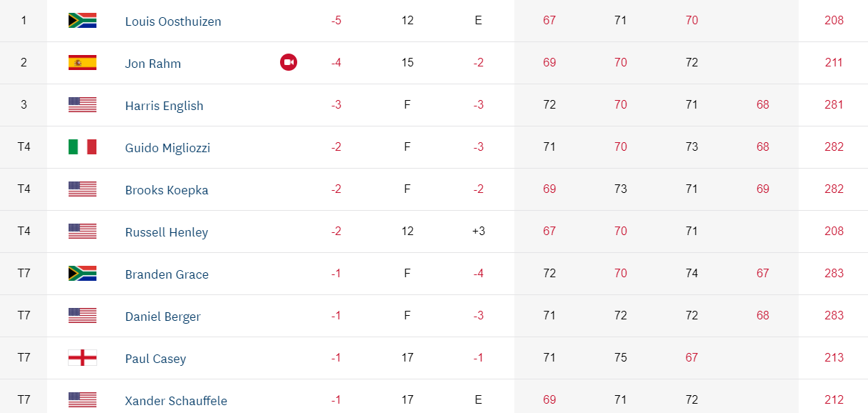This screenshot has width=868, height=413.
Task: Click South African flag beside Branden Grace
Action: click(x=82, y=274)
